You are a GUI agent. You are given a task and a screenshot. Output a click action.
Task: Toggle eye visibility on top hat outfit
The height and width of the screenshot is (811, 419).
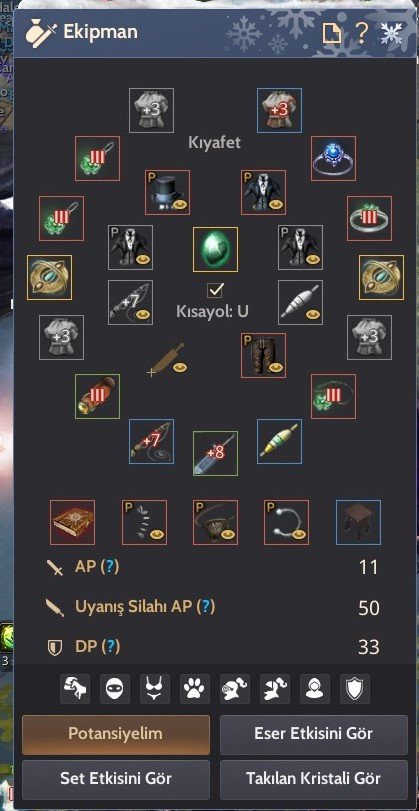coord(180,204)
